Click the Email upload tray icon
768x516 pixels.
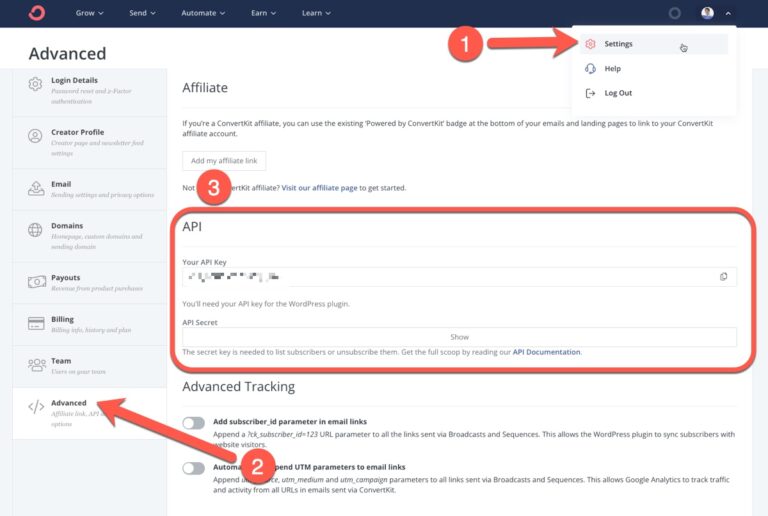[x=36, y=188]
